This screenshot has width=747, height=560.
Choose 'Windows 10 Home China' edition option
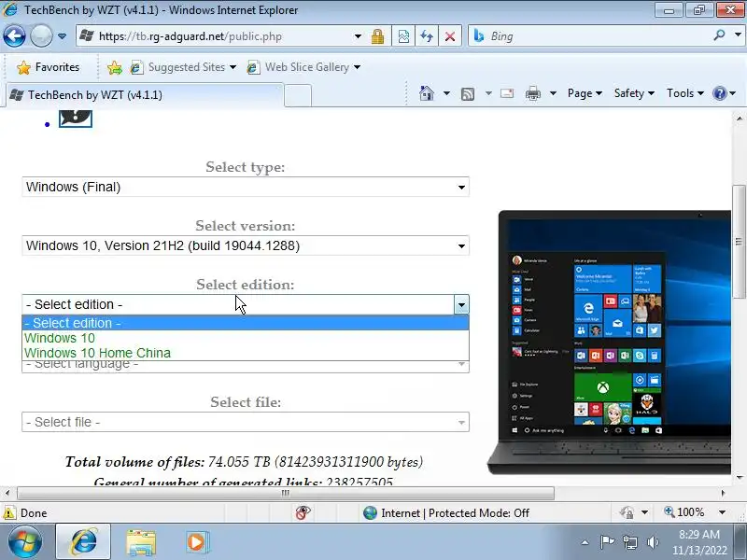pos(246,353)
